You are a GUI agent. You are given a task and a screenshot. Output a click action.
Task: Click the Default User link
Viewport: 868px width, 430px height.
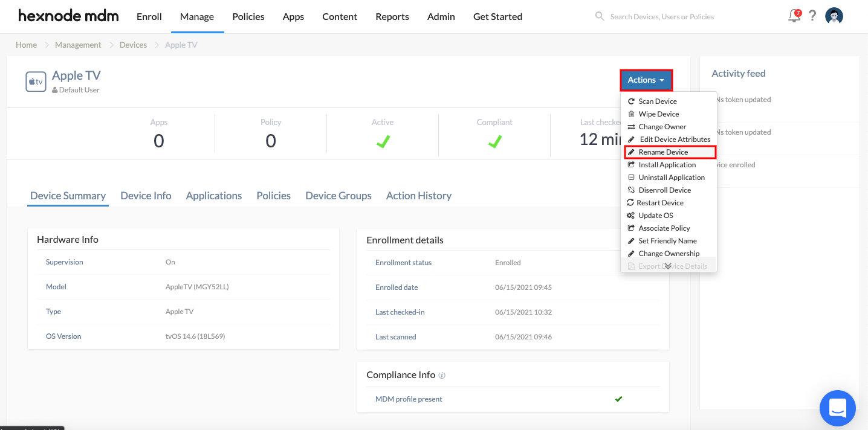[x=79, y=90]
